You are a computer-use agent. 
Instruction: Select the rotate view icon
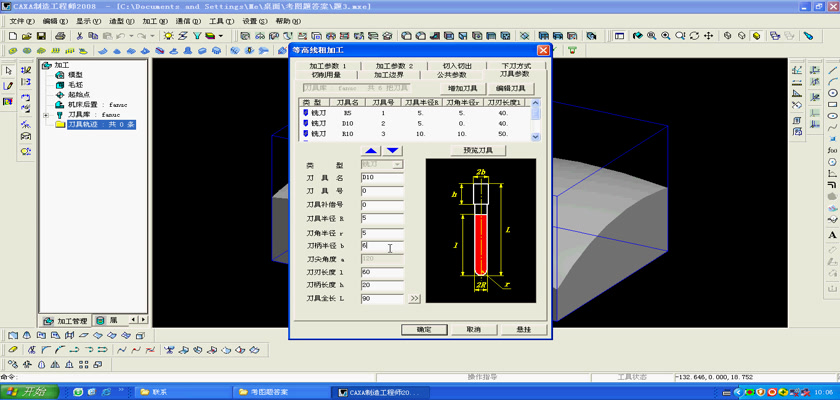click(694, 36)
